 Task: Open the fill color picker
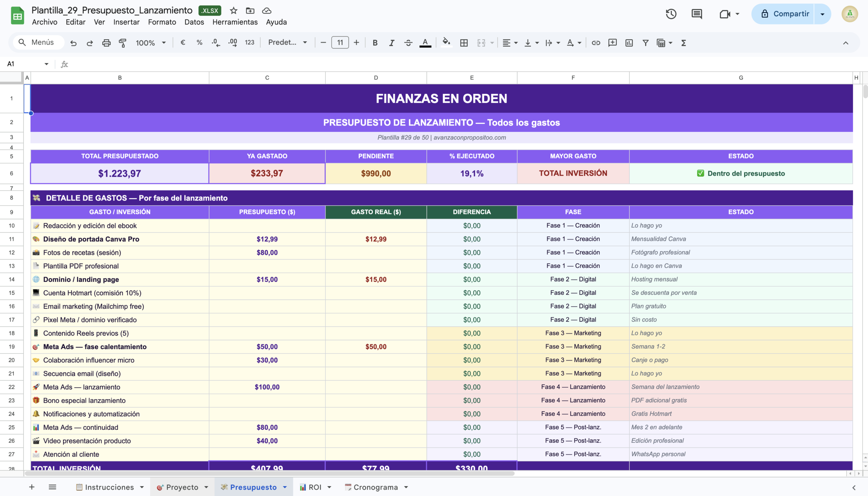[446, 43]
